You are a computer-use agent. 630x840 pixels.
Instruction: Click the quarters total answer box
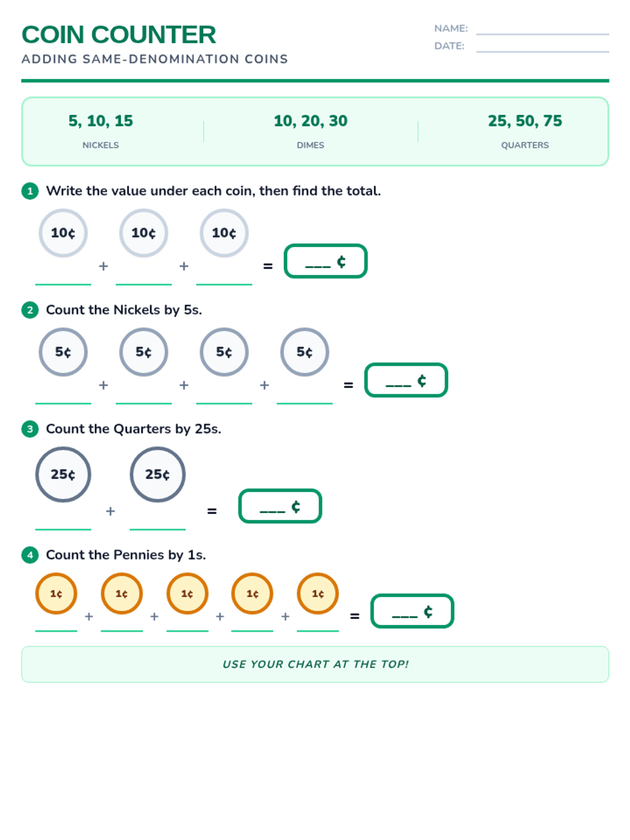280,506
